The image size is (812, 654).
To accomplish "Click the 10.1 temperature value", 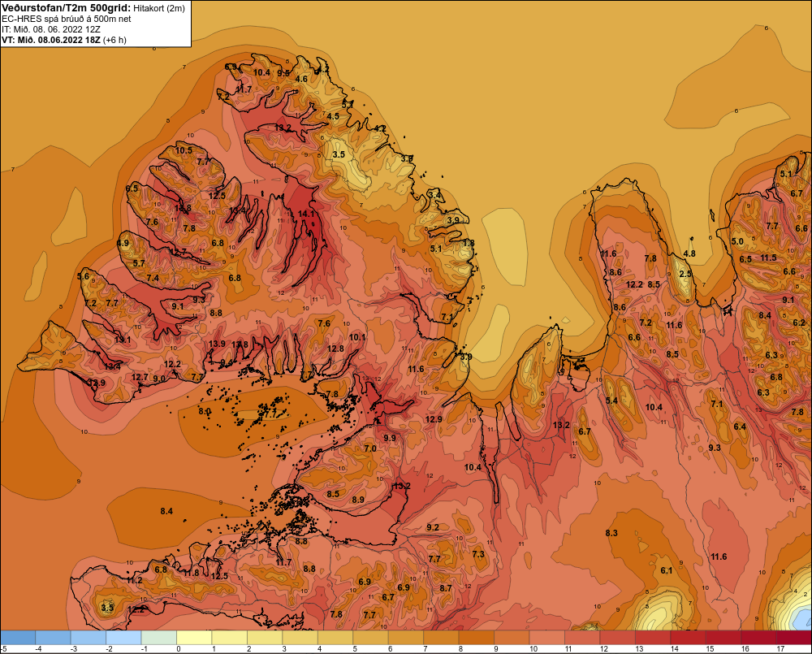I will (357, 337).
